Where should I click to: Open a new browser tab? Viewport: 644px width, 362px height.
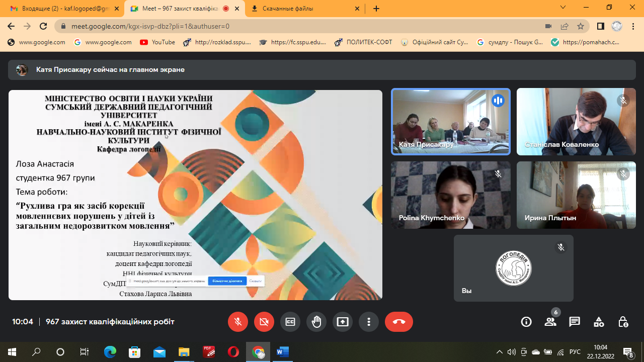(376, 9)
